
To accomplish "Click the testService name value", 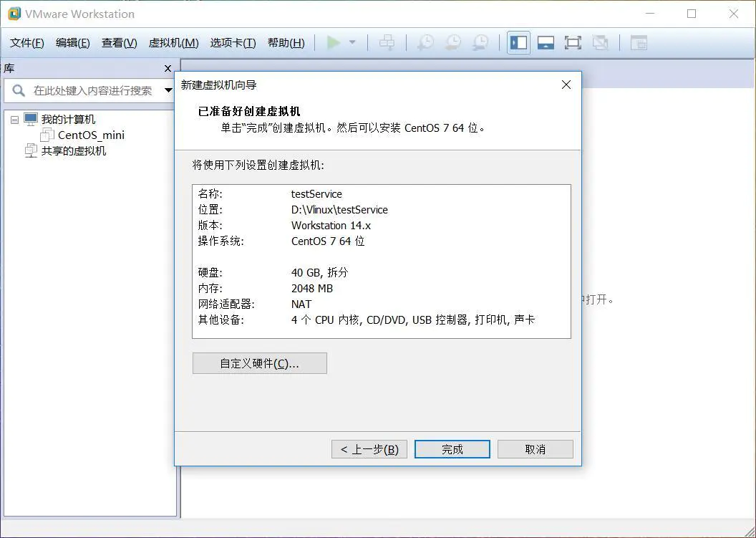I will pos(316,194).
